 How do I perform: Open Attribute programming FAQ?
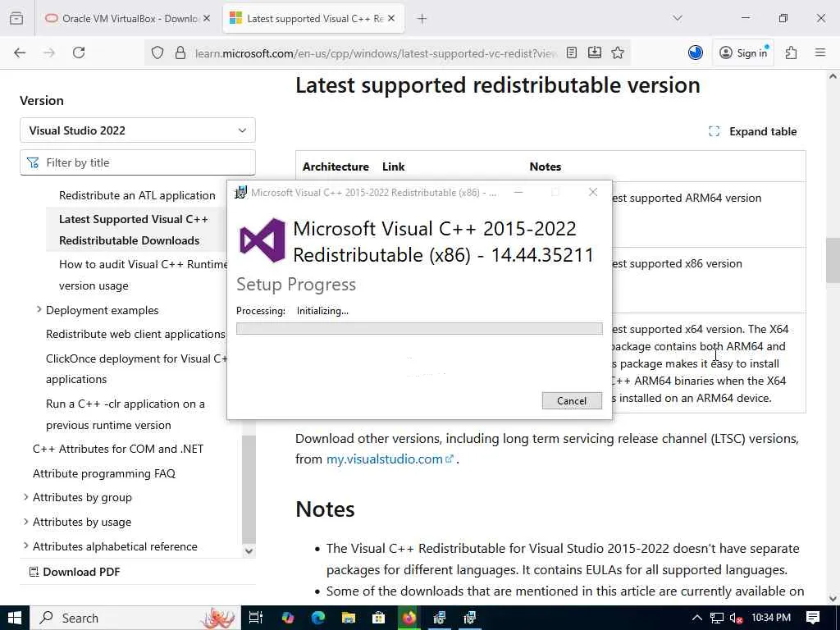coord(104,473)
